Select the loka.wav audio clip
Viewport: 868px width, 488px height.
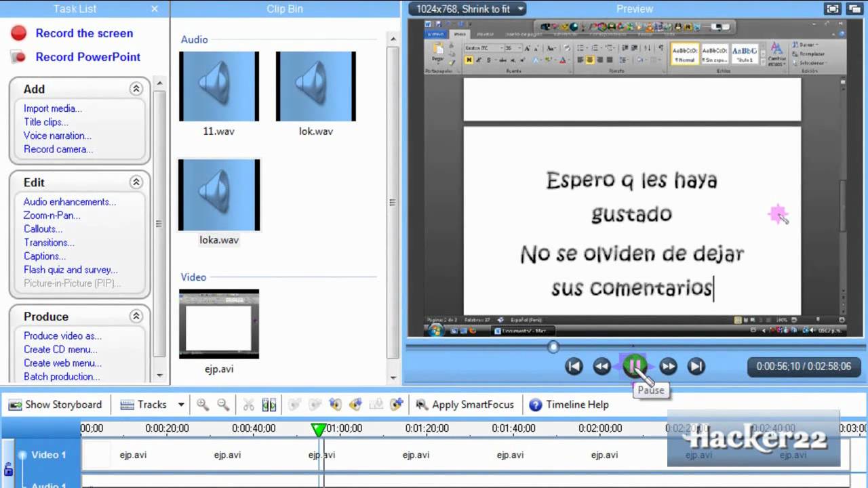(x=219, y=195)
